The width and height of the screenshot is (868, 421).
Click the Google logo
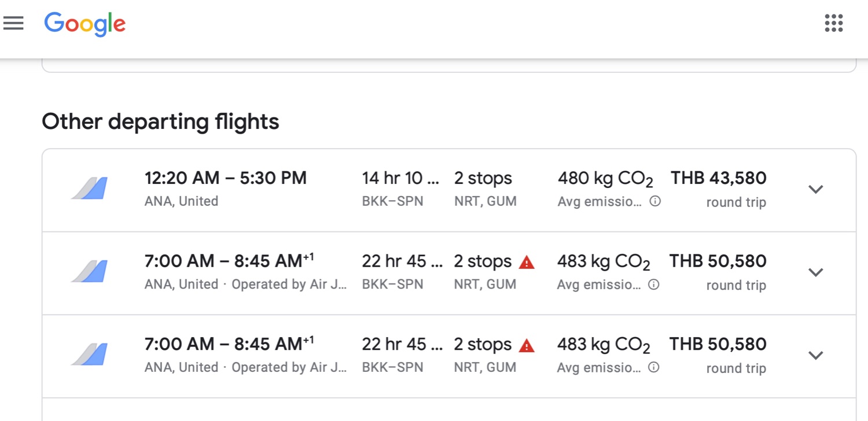[85, 24]
